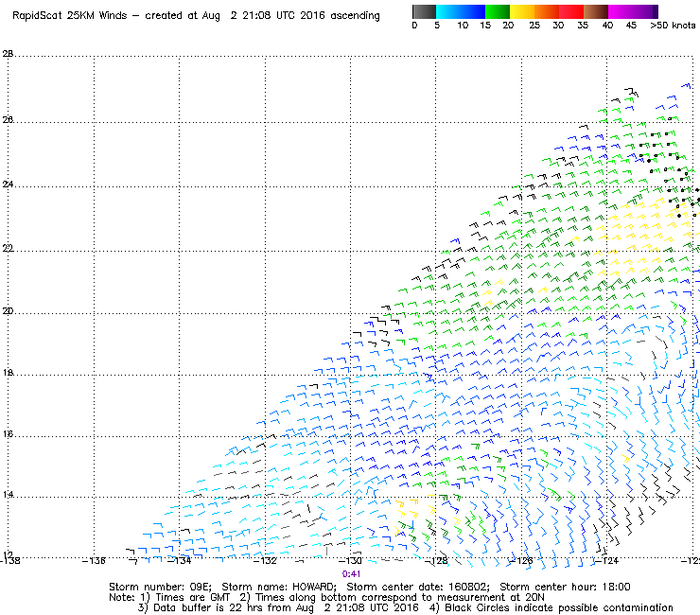Click the orange 25–30 knot legend segment
Viewport: 700px width, 615px height.
(x=547, y=11)
